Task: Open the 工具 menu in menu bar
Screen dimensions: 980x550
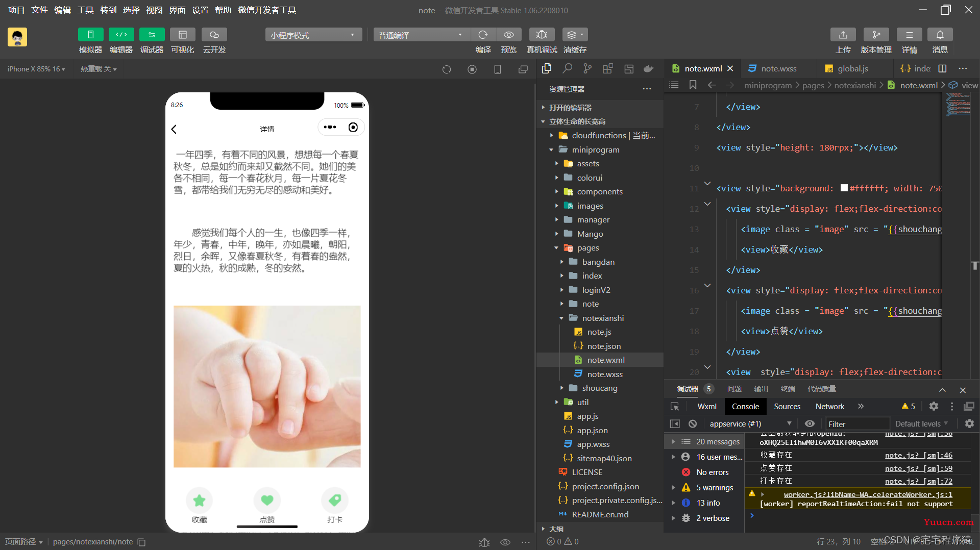Action: tap(85, 10)
